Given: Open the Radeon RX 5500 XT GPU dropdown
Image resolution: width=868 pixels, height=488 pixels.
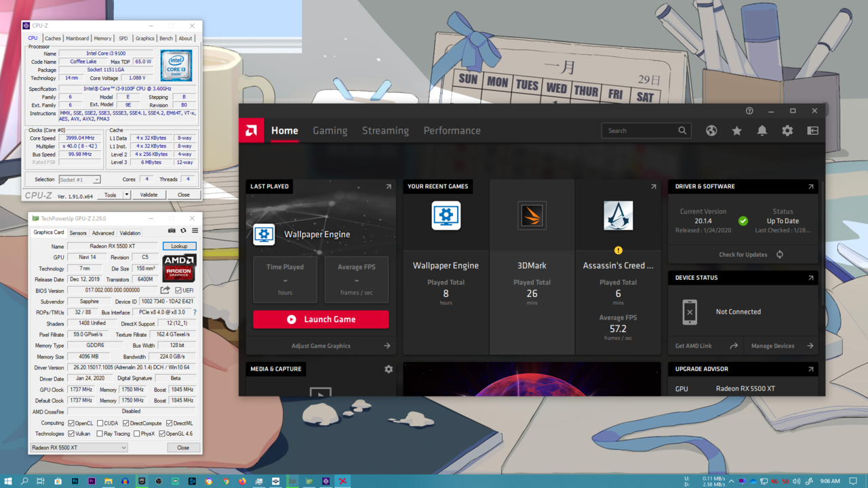Looking at the screenshot, I should click(79, 447).
